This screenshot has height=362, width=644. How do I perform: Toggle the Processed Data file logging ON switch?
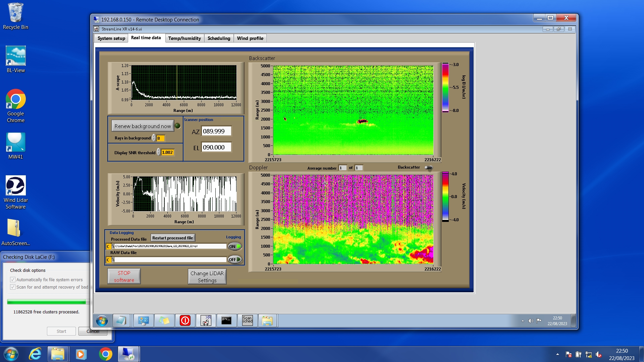[x=234, y=246]
